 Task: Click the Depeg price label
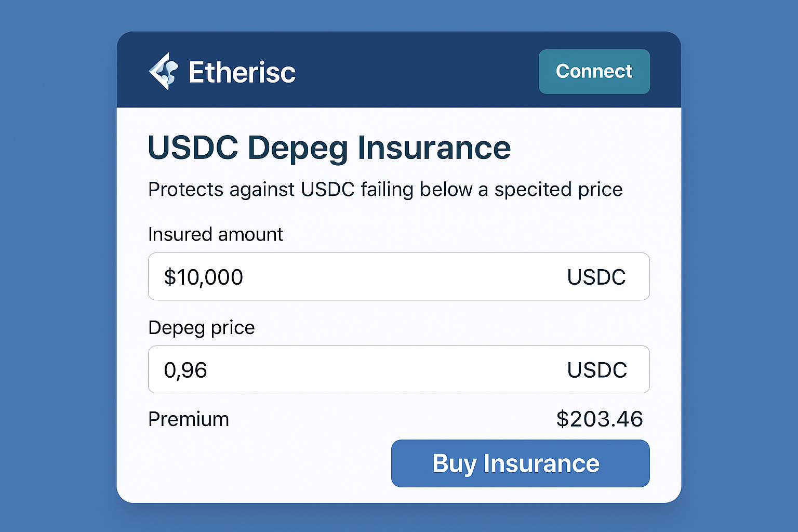click(202, 327)
